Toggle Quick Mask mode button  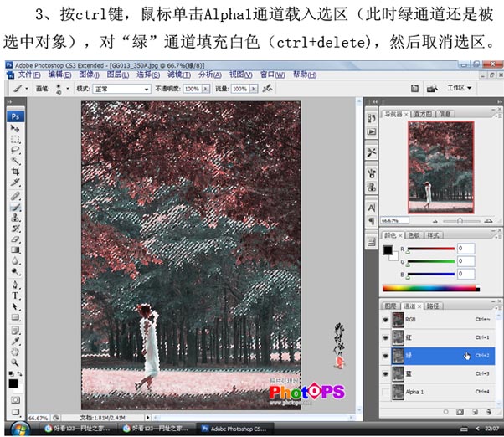15,399
